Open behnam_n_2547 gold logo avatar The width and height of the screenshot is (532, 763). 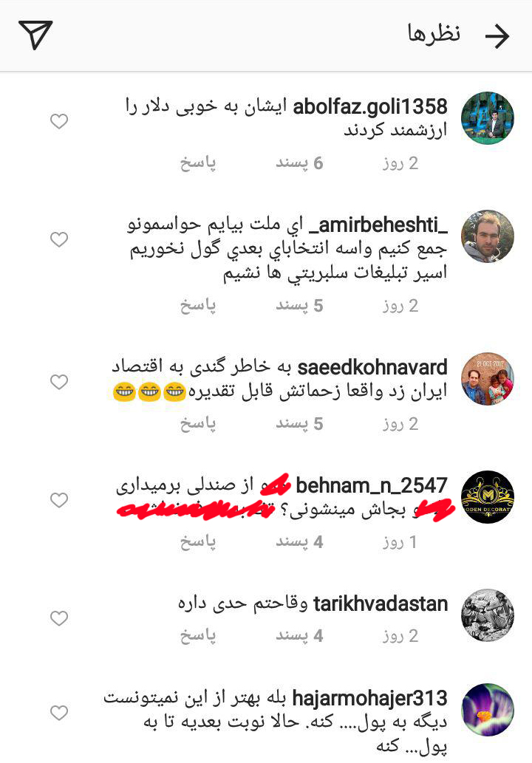pyautogui.click(x=487, y=497)
